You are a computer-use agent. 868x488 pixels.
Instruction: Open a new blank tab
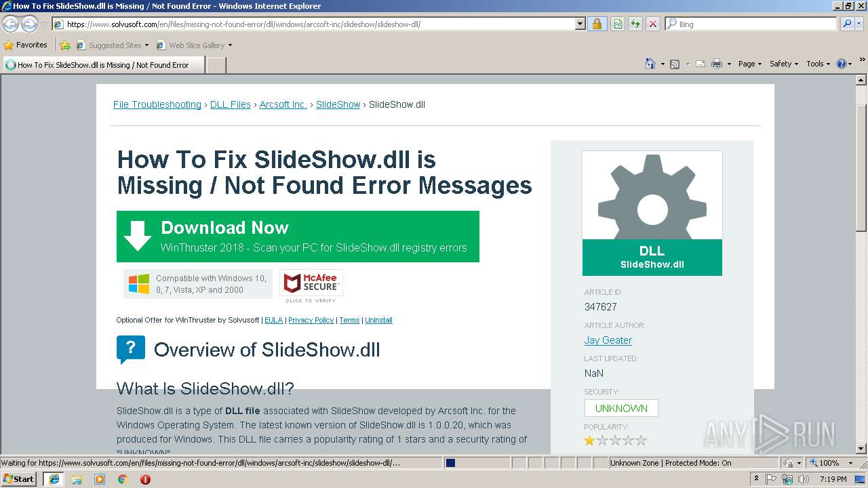click(216, 65)
